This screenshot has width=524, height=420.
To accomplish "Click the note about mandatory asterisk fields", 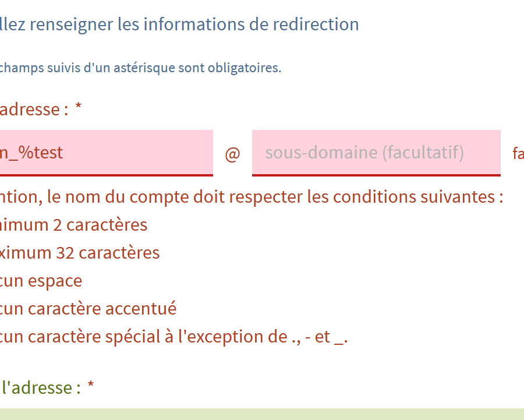I will [140, 68].
